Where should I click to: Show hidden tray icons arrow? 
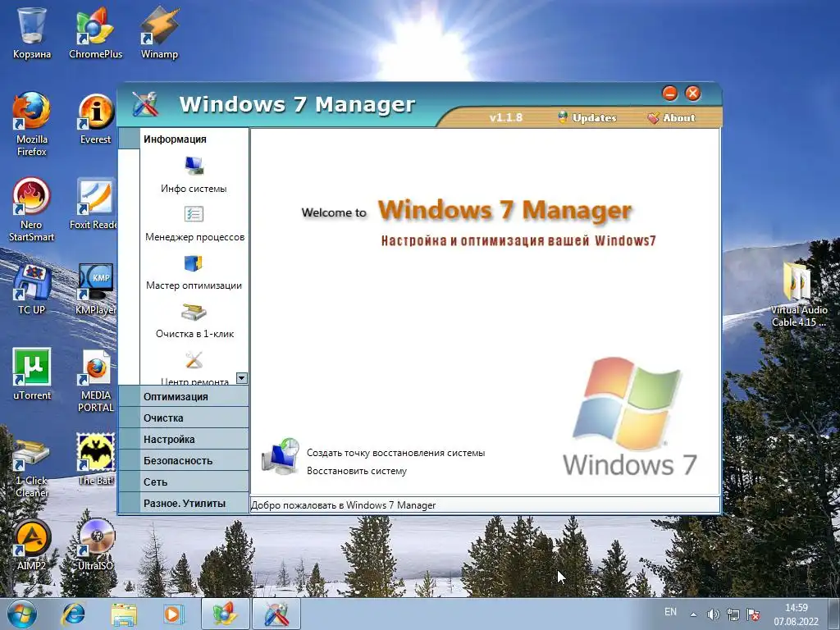693,614
